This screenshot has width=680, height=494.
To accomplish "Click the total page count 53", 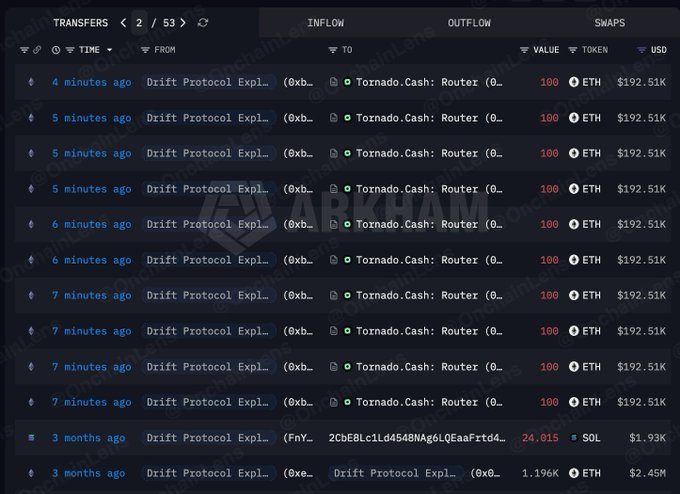I will (x=169, y=23).
